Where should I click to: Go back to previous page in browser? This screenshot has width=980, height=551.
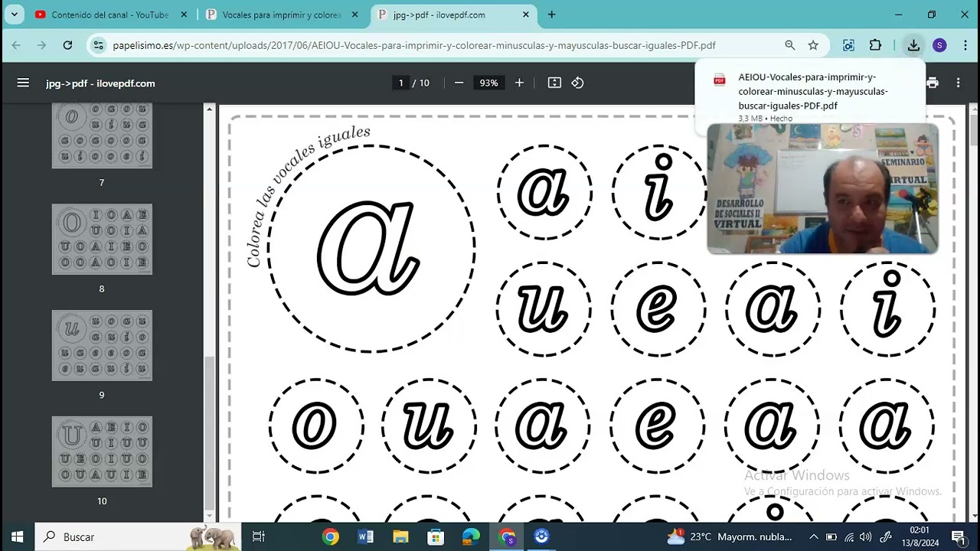16,45
